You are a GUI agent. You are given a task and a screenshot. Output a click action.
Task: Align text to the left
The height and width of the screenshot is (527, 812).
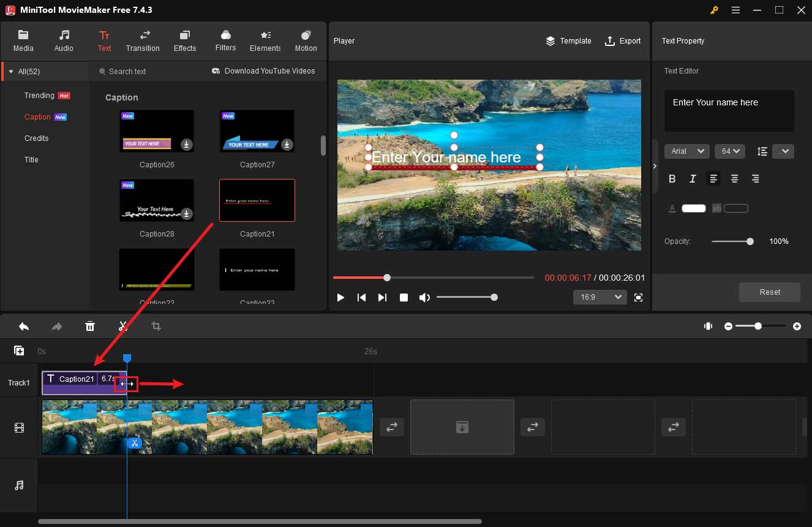(x=713, y=179)
